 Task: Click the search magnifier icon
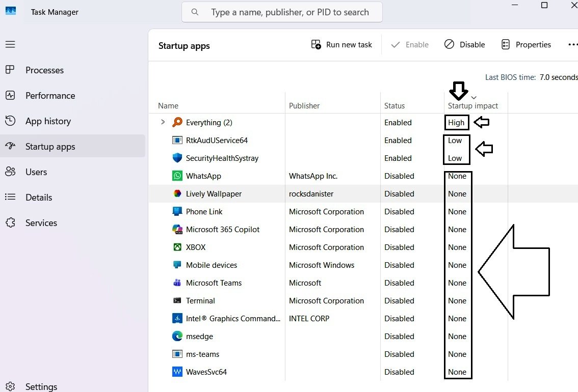coord(195,12)
